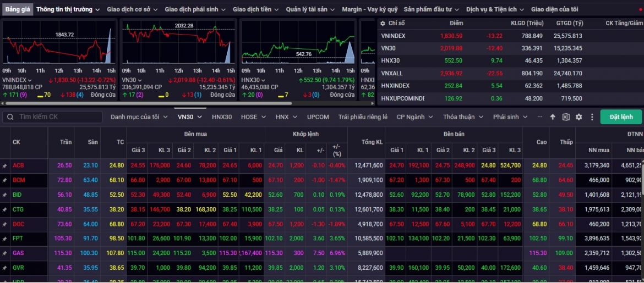Click FPT's total volume 10,585,500
The image size is (644, 283).
[x=369, y=238]
